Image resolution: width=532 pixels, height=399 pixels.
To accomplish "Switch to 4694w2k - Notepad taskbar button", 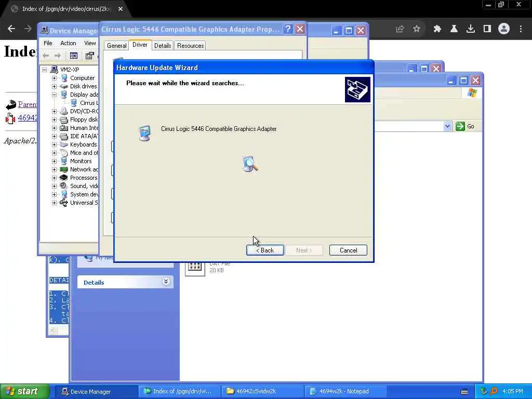I will pyautogui.click(x=345, y=392).
